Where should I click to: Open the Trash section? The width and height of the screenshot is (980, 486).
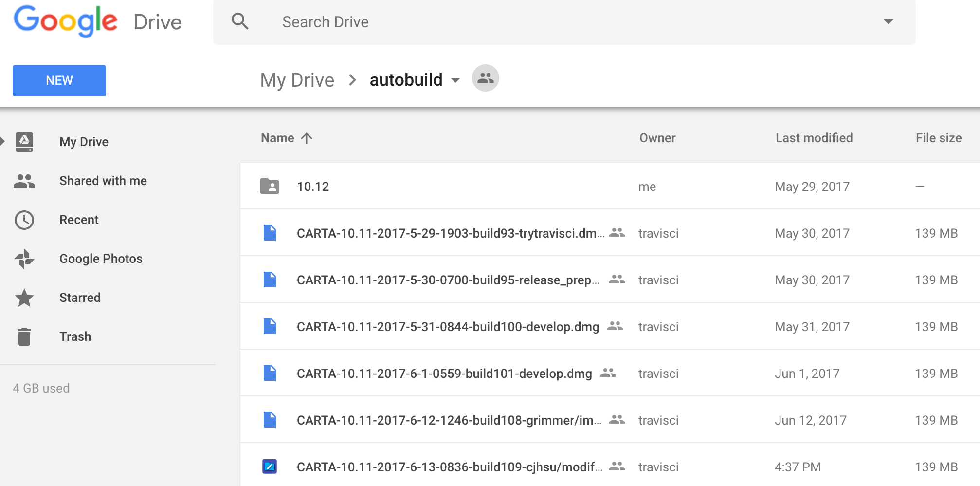click(75, 336)
